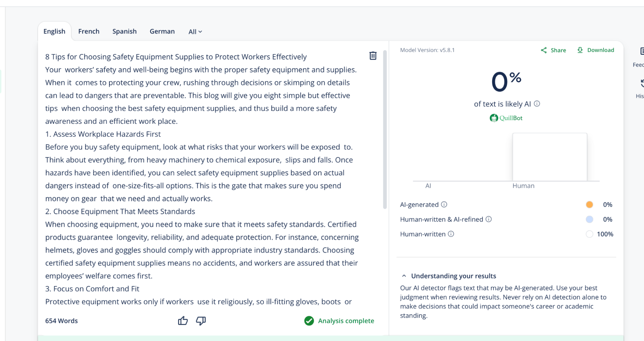Open the History sidebar icon
The height and width of the screenshot is (341, 644).
pyautogui.click(x=641, y=84)
